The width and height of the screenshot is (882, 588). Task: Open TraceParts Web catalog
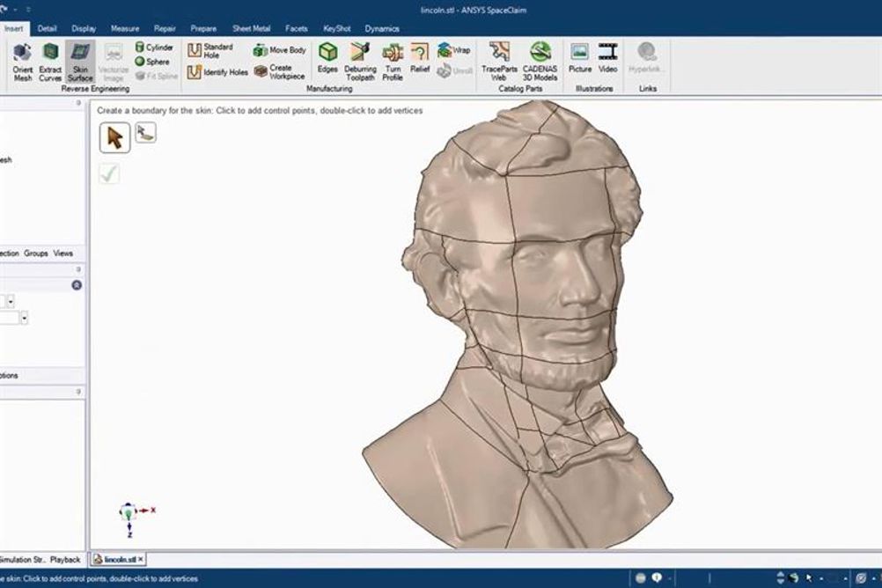click(499, 62)
